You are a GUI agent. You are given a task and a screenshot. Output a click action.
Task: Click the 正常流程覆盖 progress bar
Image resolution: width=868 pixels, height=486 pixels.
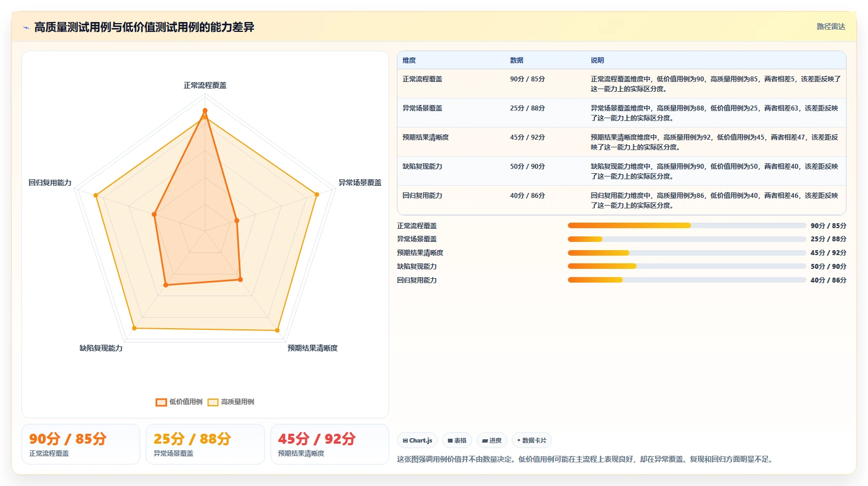tap(687, 225)
